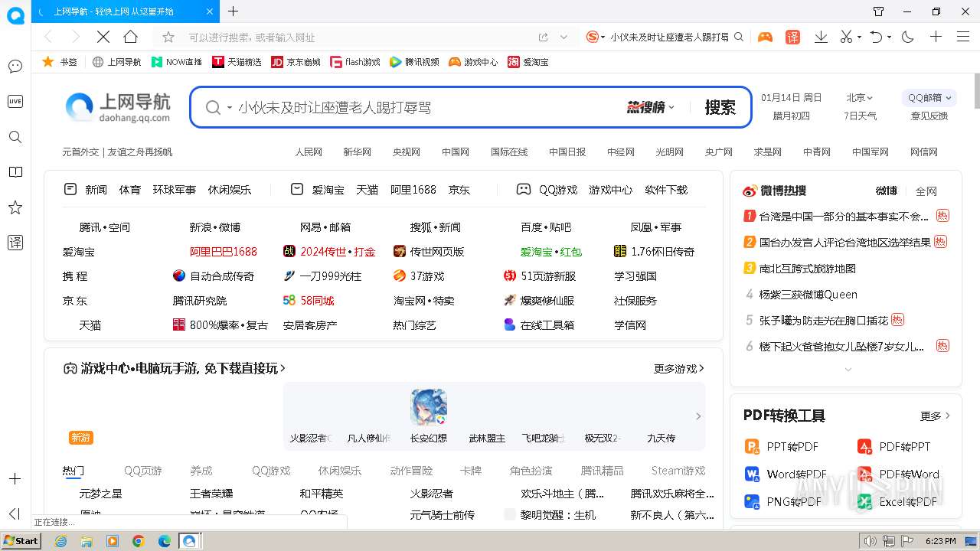Click the page vertical scrollbar
The width and height of the screenshot is (980, 551).
click(x=976, y=92)
